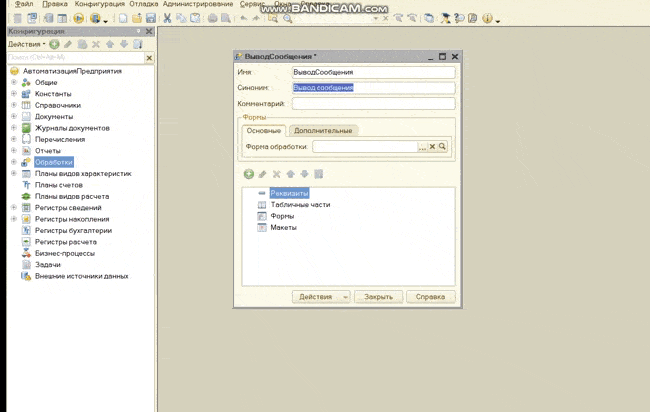Click the edit pencil in ВыводСообщения dialog
This screenshot has height=412, width=650.
(x=262, y=174)
